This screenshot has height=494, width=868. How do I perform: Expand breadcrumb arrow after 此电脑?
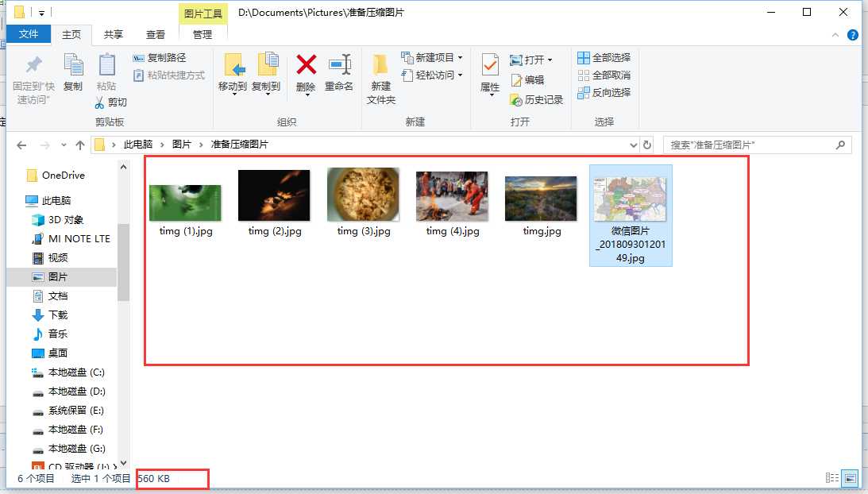click(x=162, y=145)
